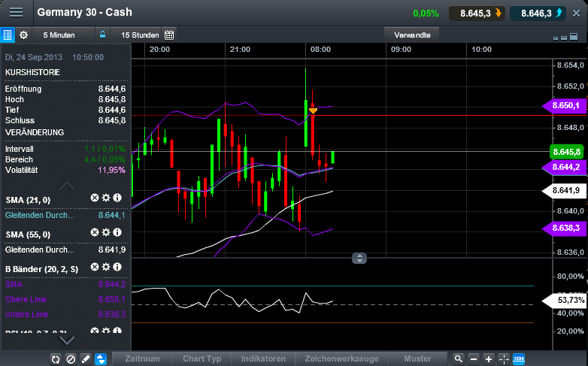588x366 pixels.
Task: Select the smallest chart size icon
Action: (556, 38)
